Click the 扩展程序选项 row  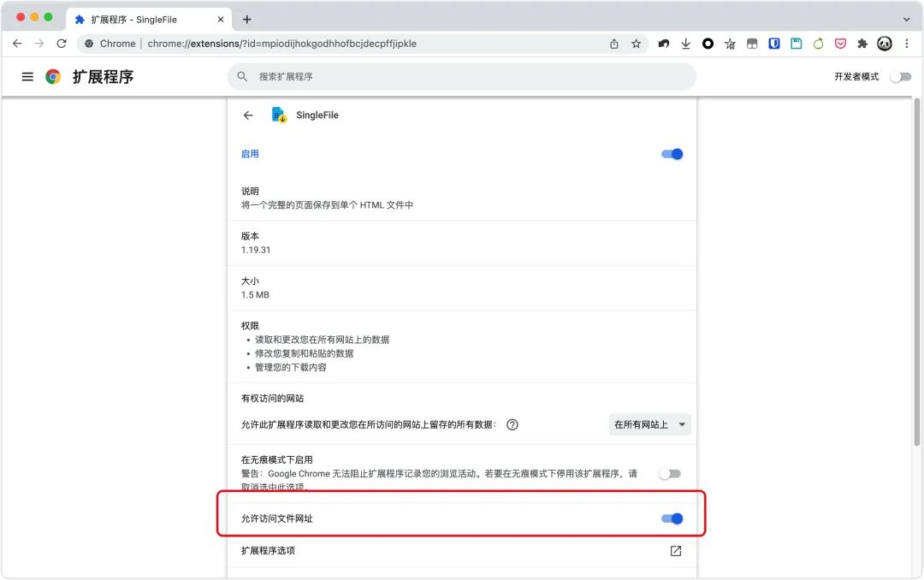point(461,551)
